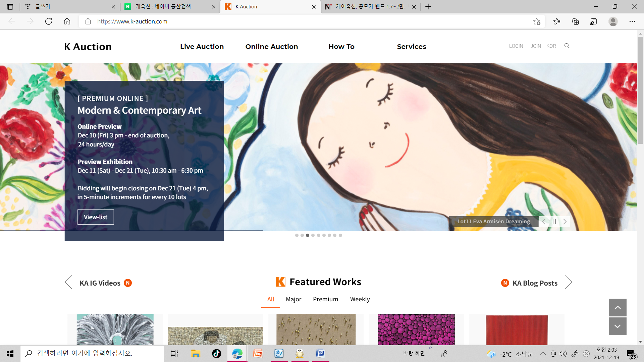
Task: Select the All featured works tab
Action: coord(271,299)
